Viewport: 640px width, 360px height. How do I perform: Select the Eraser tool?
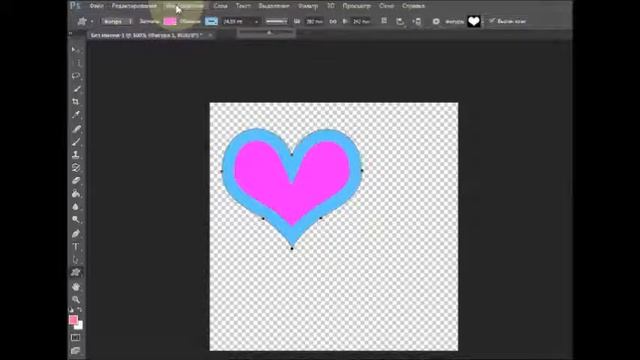pyautogui.click(x=76, y=181)
